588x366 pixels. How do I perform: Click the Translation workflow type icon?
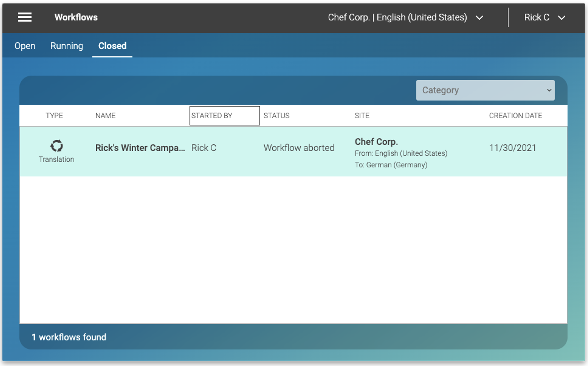(57, 146)
